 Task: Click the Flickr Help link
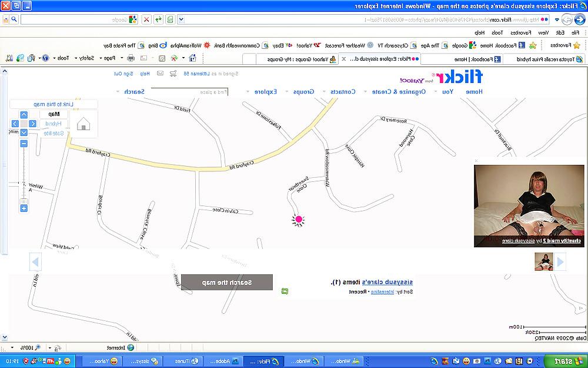(145, 74)
